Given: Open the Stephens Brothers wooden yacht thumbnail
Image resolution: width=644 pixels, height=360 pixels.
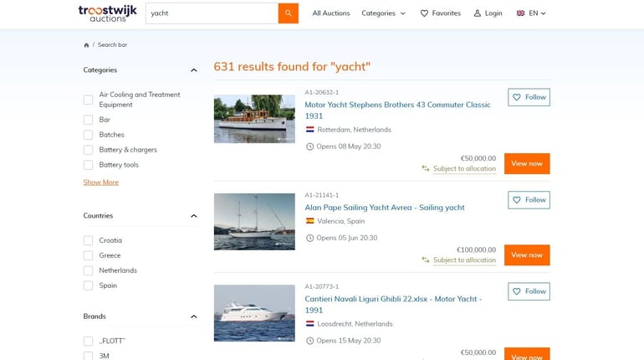Looking at the screenshot, I should (x=254, y=119).
